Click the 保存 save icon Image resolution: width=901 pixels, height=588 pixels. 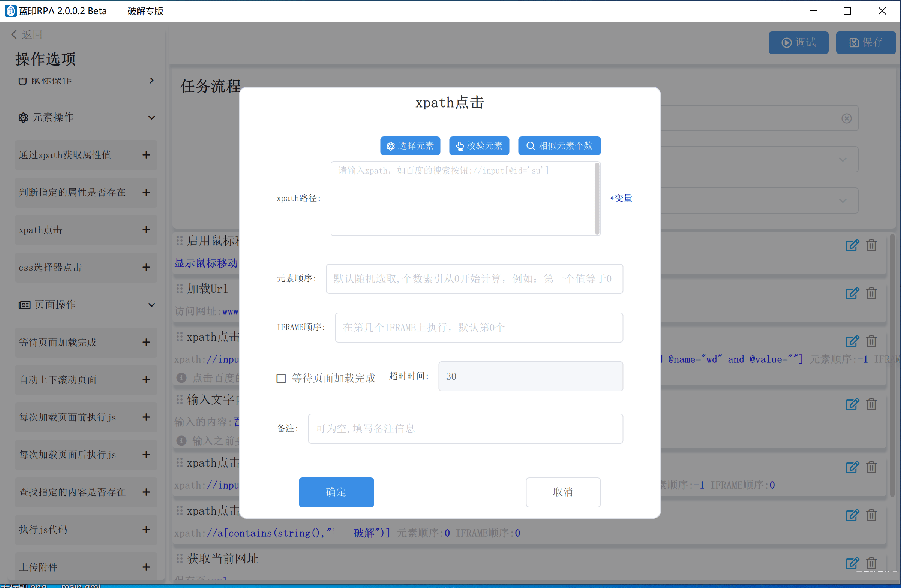854,42
